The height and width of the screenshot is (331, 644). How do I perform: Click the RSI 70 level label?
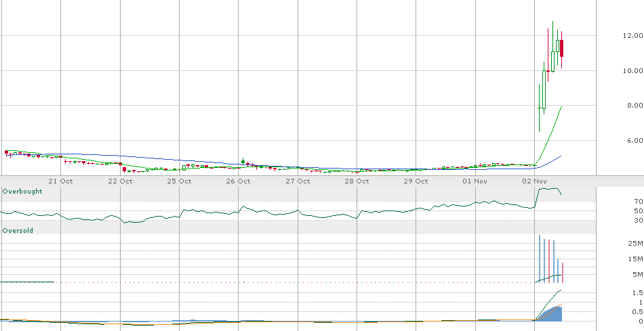(x=639, y=202)
